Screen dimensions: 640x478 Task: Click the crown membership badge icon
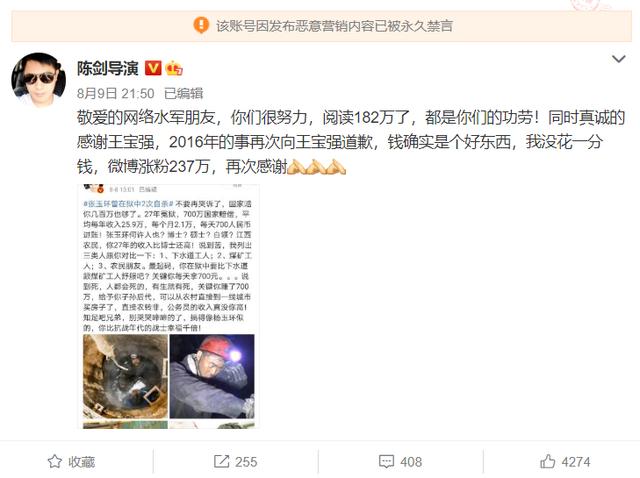click(174, 68)
